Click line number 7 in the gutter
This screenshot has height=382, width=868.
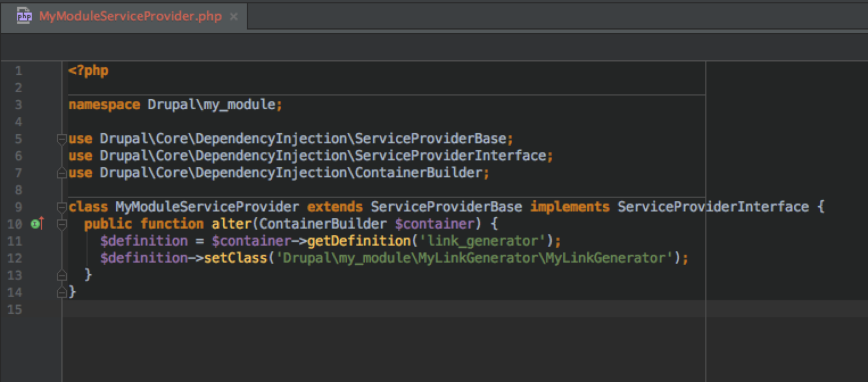coord(19,173)
